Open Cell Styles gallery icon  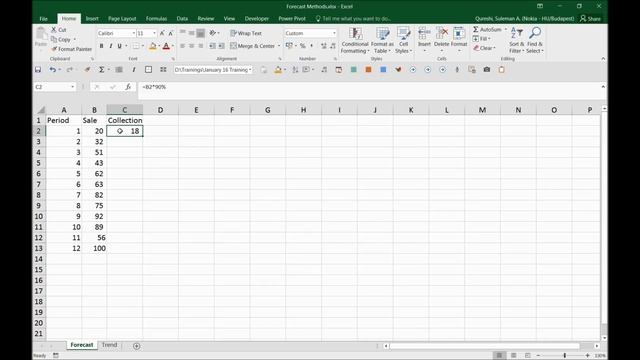403,33
